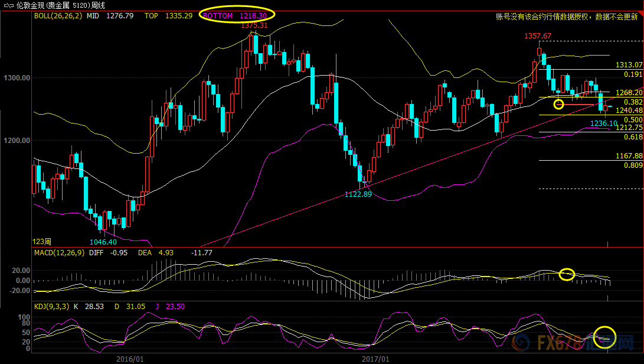The height and width of the screenshot is (364, 644).
Task: Click the yellow circle on MACD crossover
Action: 567,274
